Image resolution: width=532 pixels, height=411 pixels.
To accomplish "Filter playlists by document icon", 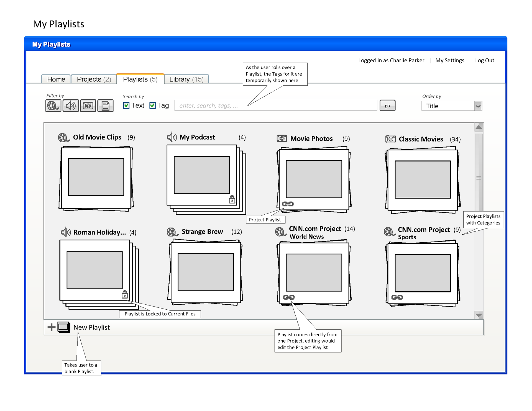I will coord(105,106).
